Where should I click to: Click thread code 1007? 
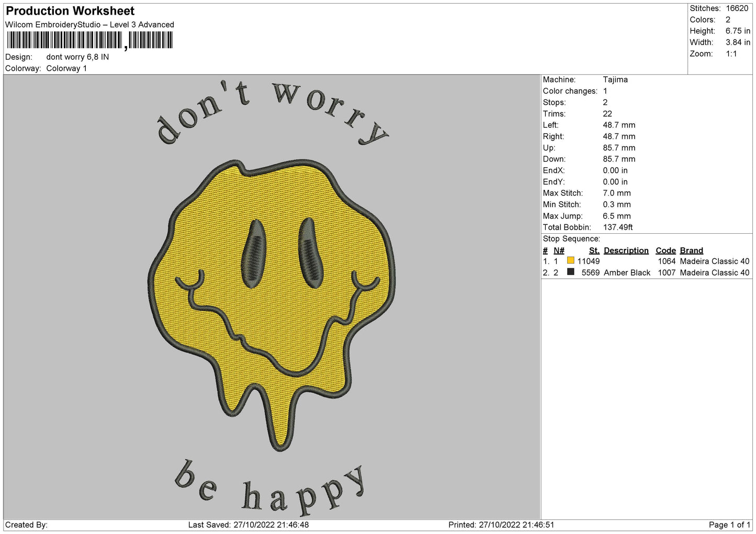coord(667,273)
